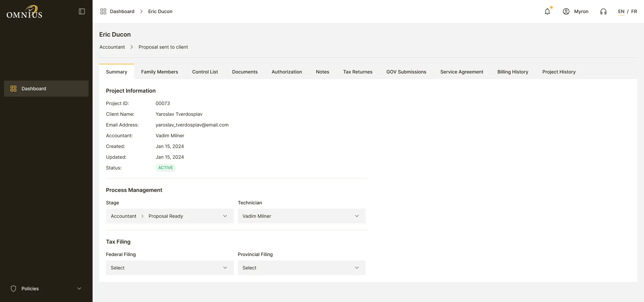
Task: Click the email yaroslav_tverdosplav@email.com
Action: [x=192, y=125]
